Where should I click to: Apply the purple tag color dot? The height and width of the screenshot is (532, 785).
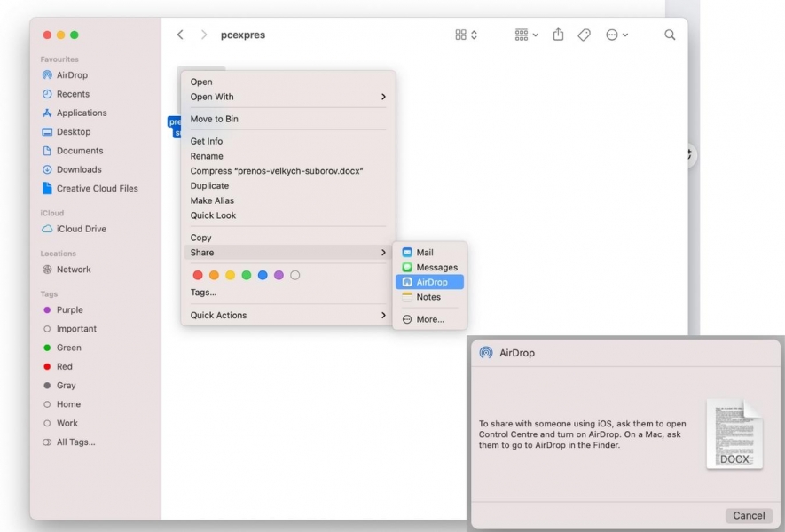coord(279,275)
